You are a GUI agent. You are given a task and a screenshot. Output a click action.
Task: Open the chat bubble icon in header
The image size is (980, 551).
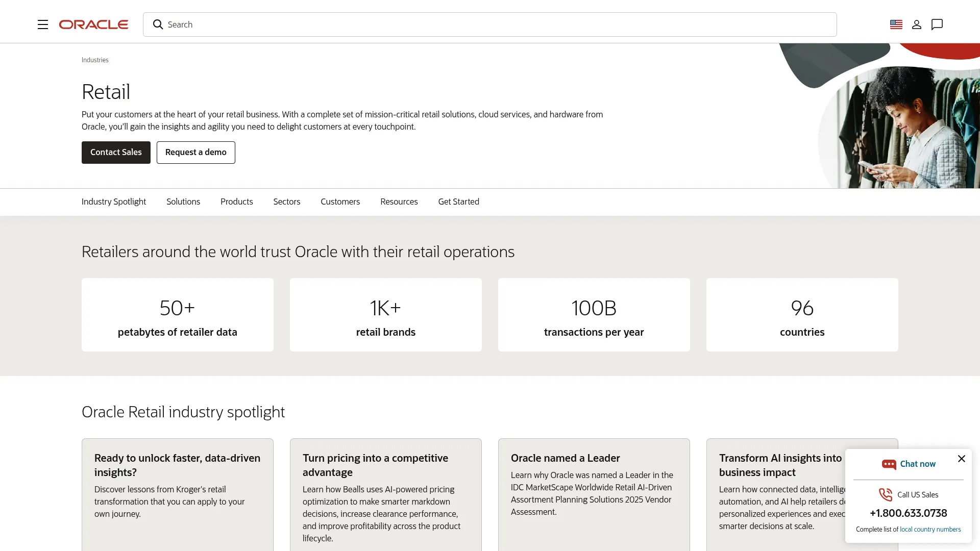[937, 24]
